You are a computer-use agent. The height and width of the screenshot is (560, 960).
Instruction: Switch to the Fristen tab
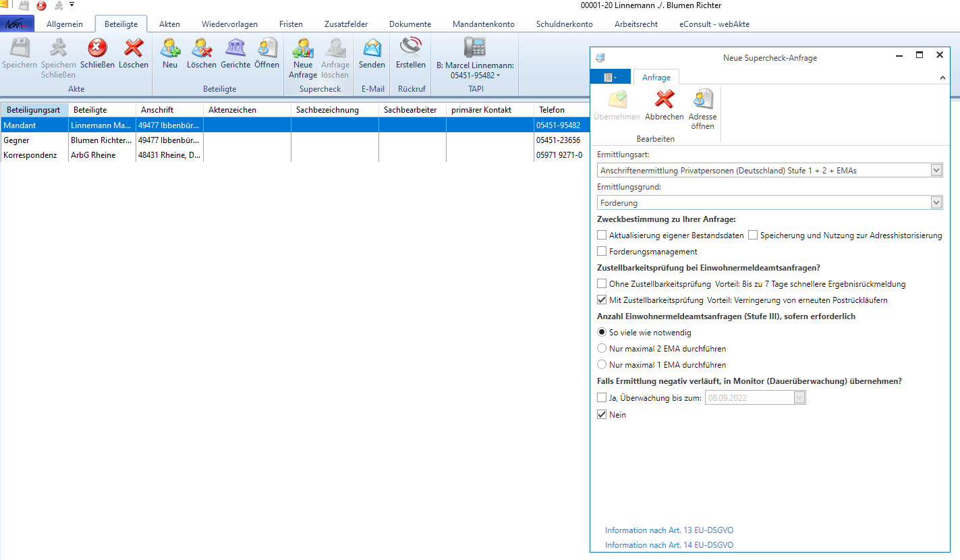click(x=291, y=24)
